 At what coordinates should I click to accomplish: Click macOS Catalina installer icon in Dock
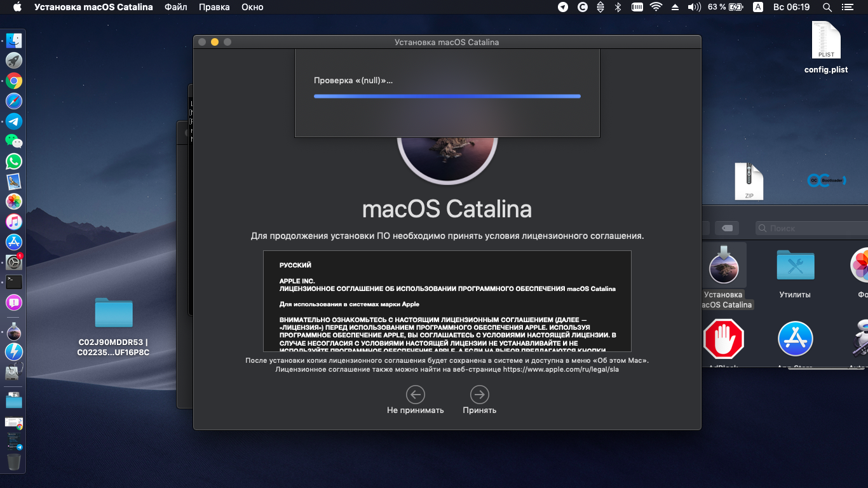coord(14,332)
